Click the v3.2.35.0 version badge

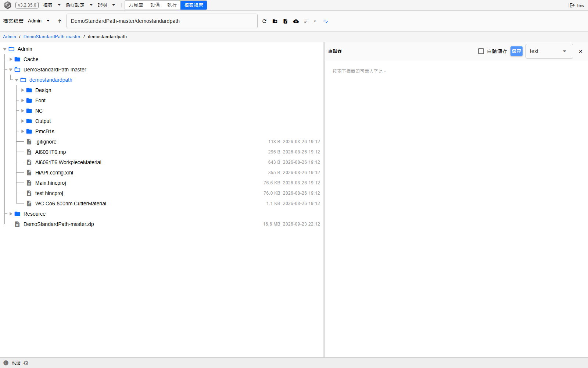(27, 5)
